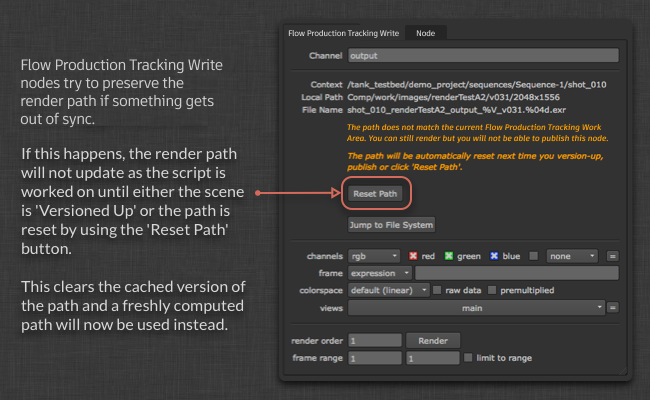Click the Reset Path button
Image resolution: width=650 pixels, height=400 pixels.
pos(375,194)
